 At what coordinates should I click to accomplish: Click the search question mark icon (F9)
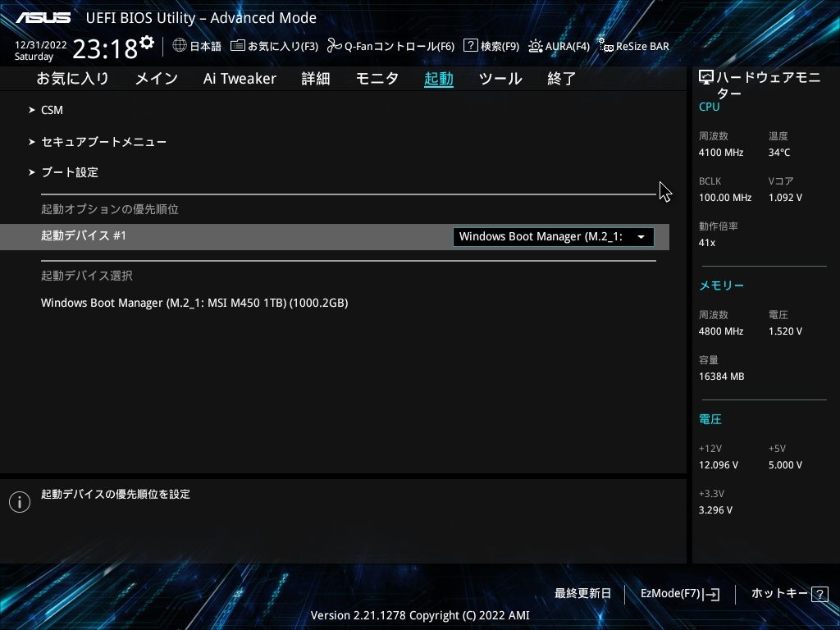click(x=470, y=46)
